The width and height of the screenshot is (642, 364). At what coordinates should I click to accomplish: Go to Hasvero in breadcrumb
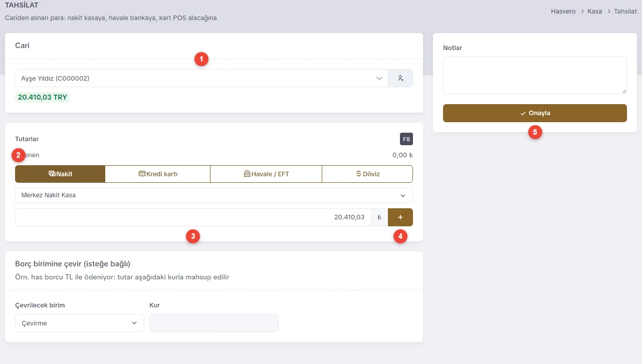tap(563, 11)
